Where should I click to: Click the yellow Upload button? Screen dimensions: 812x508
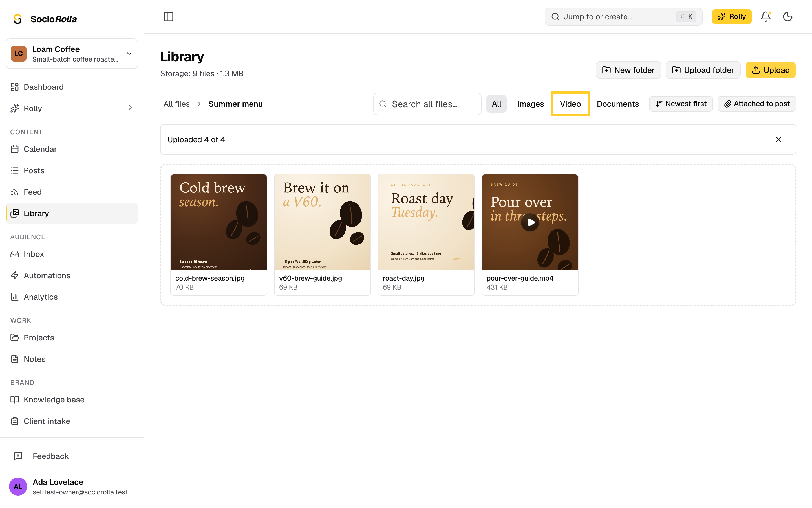point(770,70)
